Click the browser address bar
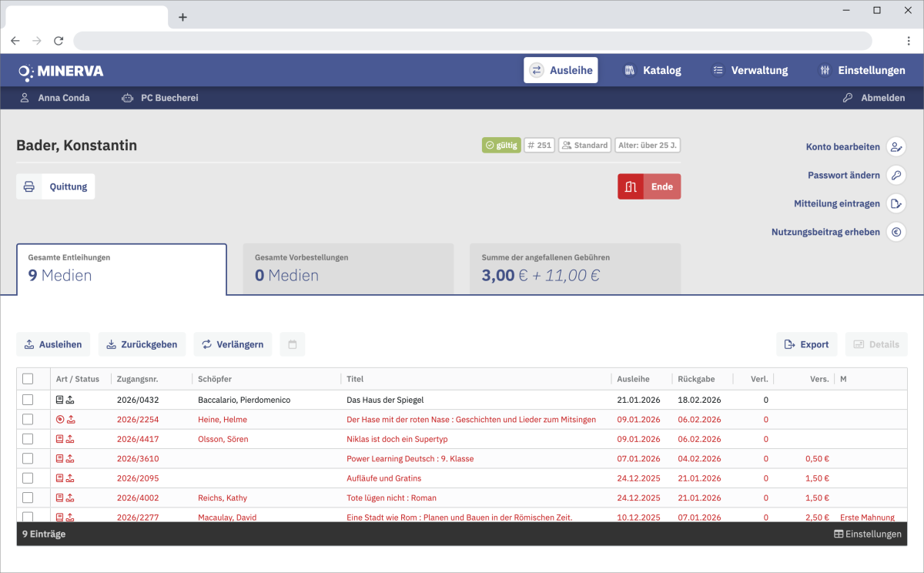Screen dimensions: 924x573 pyautogui.click(x=472, y=41)
